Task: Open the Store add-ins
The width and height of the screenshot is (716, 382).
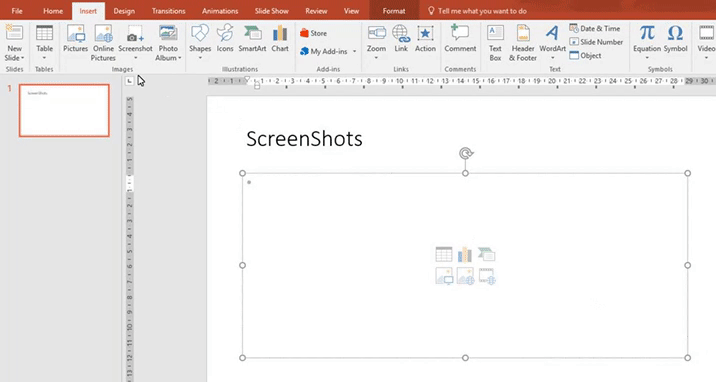Action: [313, 33]
